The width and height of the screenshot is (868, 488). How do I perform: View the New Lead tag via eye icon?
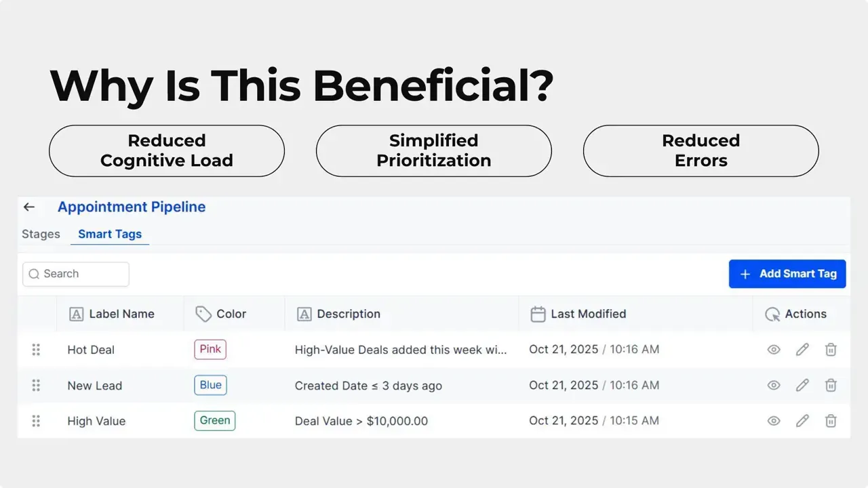[x=774, y=385]
